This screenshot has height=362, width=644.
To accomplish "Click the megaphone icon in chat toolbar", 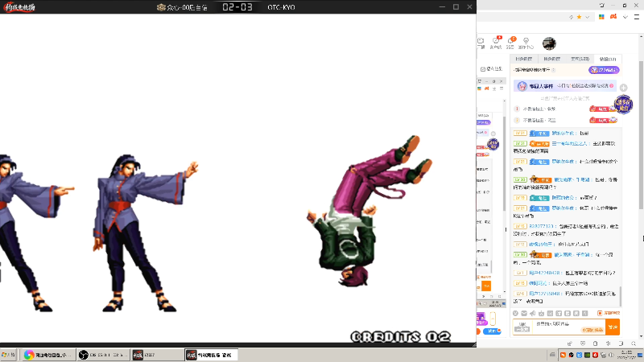I will 533,313.
